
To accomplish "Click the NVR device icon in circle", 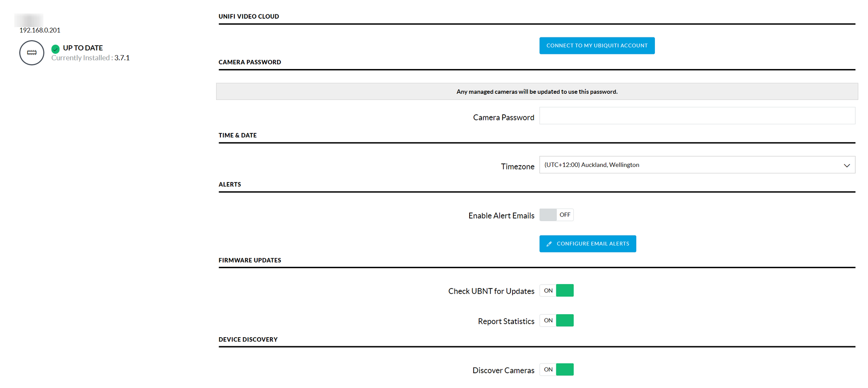I will click(32, 53).
